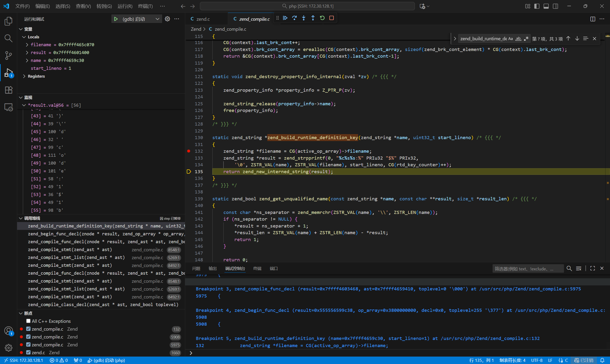Open the 终端 panel tab
The height and width of the screenshot is (364, 610).
[x=257, y=268]
